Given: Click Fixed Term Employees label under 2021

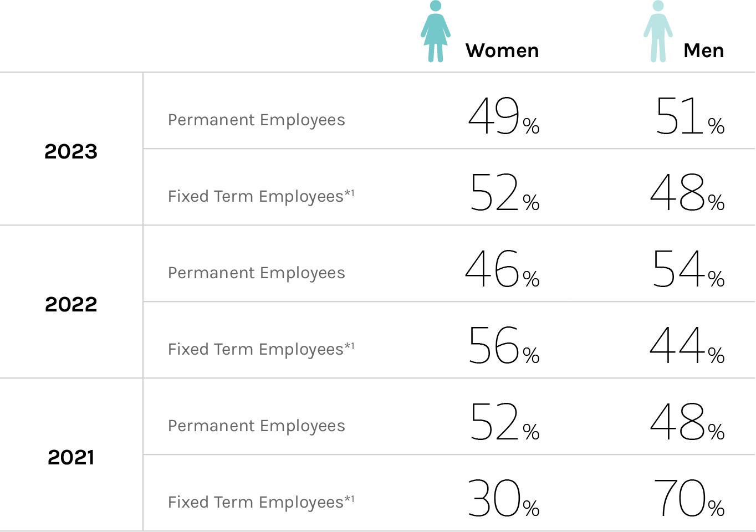Looking at the screenshot, I should point(260,503).
